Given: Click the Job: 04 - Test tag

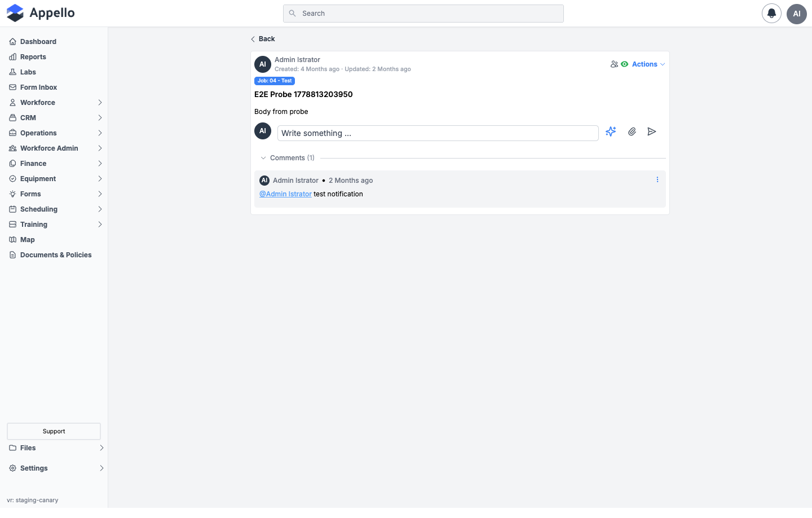Looking at the screenshot, I should (x=275, y=81).
